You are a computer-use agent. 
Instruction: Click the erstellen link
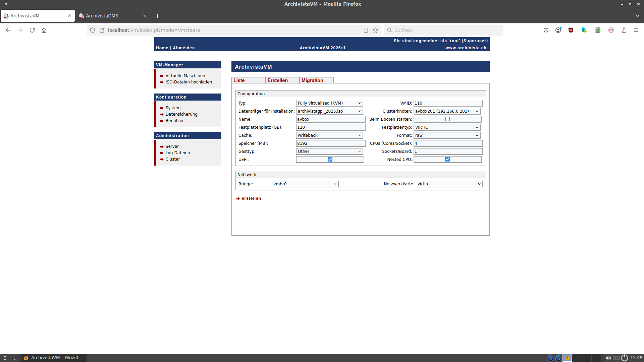251,198
